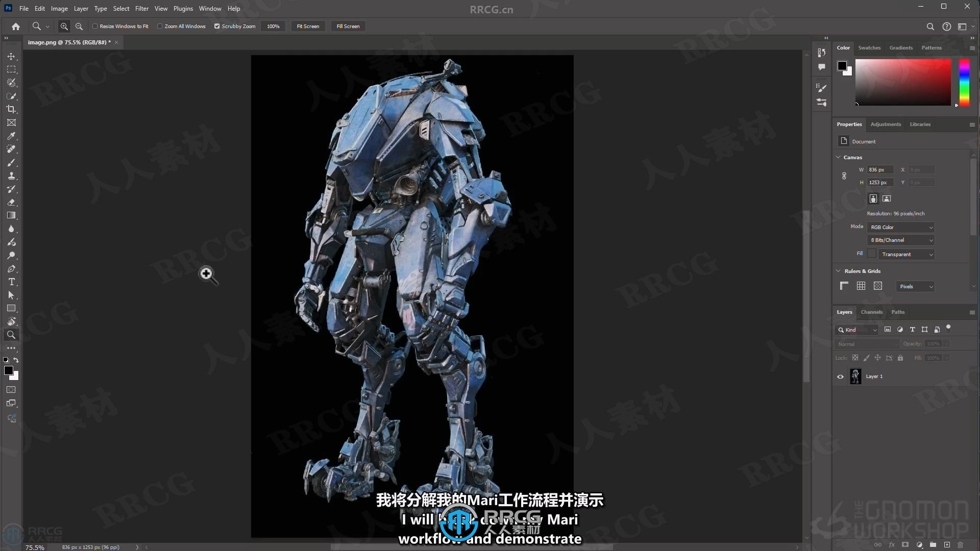Open the RGB Color mode dropdown
This screenshot has width=980, height=551.
[901, 227]
